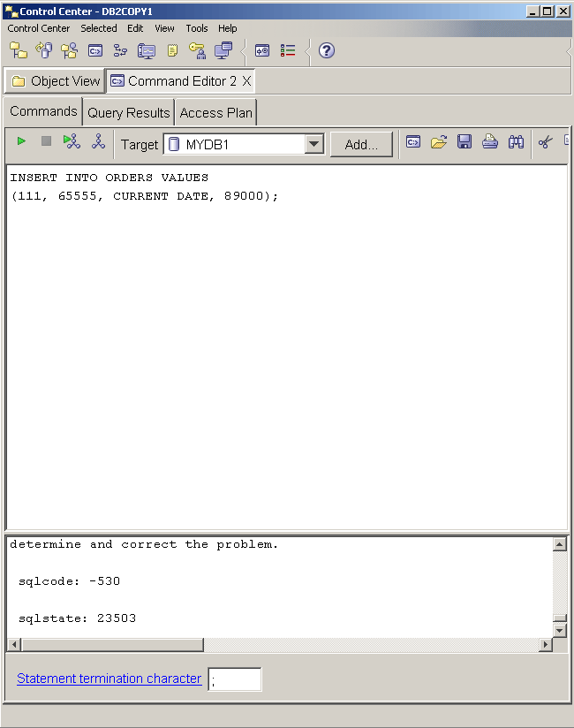Open Tools Settings icon in main toolbar
The image size is (574, 728).
(x=262, y=50)
